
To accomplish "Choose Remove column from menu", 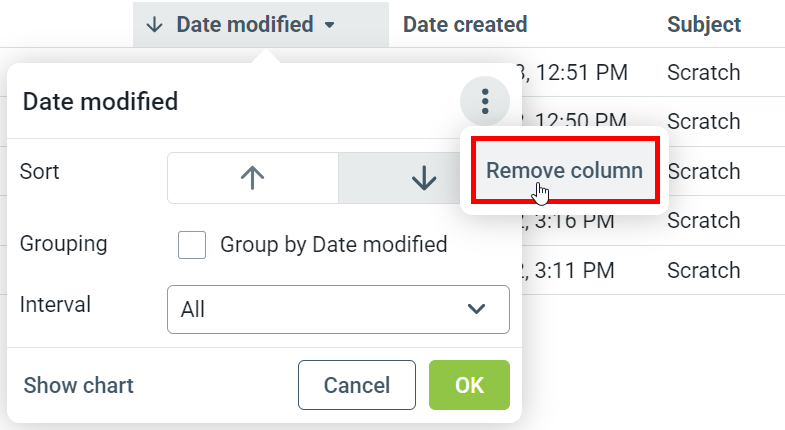I will coord(564,170).
